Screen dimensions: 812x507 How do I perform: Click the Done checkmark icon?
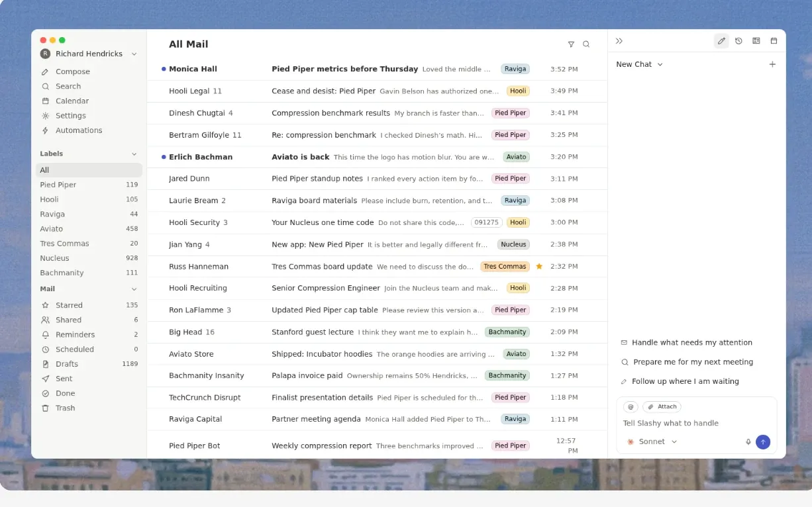tap(45, 393)
